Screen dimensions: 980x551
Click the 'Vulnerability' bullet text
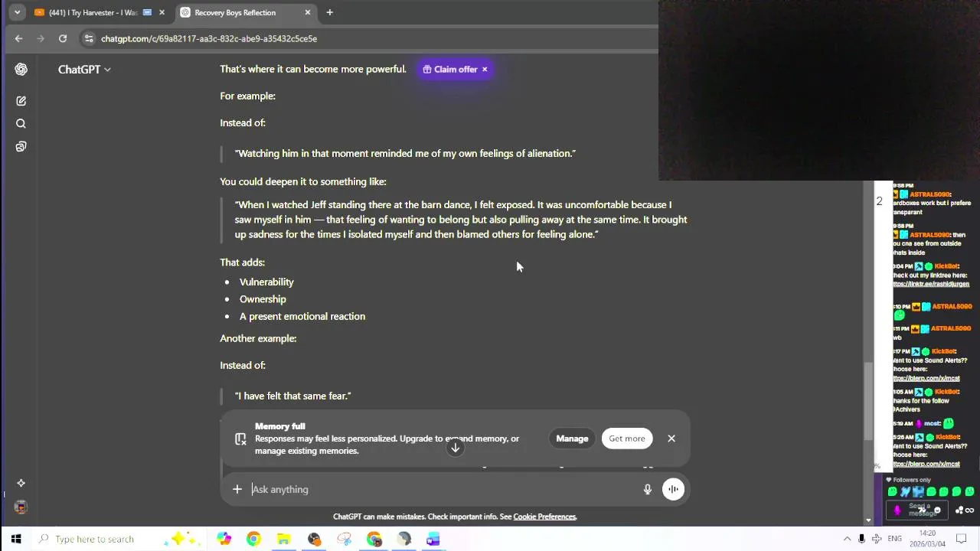click(266, 282)
